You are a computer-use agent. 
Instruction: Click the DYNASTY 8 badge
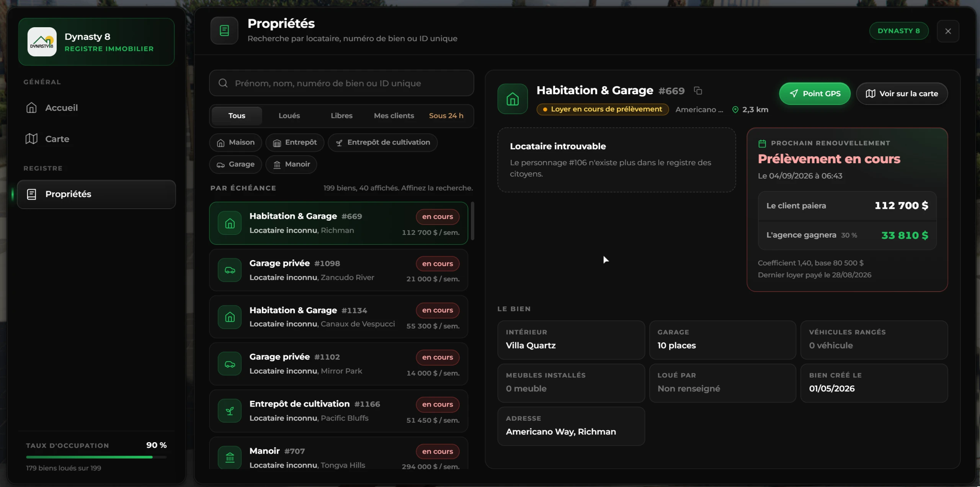[898, 31]
